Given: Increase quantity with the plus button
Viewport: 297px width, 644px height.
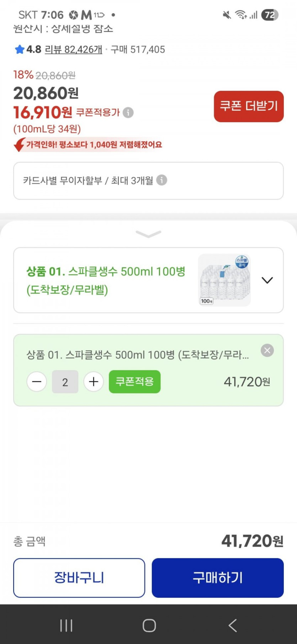Looking at the screenshot, I should pyautogui.click(x=94, y=382).
